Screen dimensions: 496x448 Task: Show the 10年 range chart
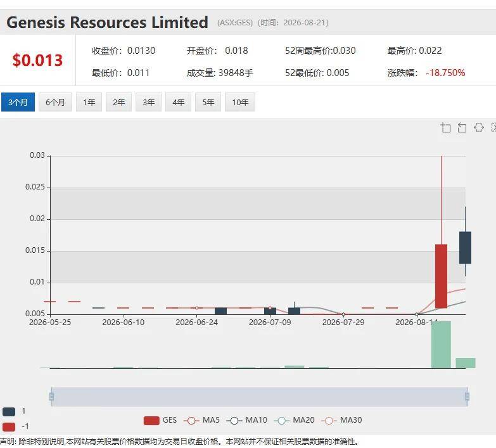(240, 102)
